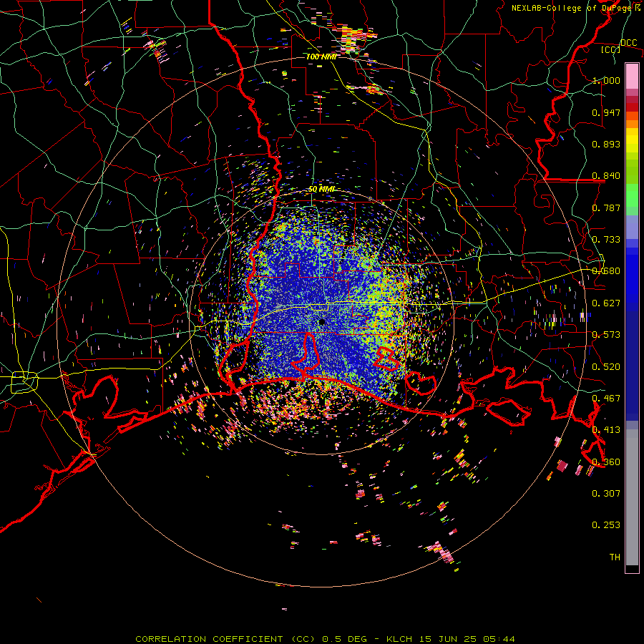Click the 0.520 color scale value
The image size is (644, 644).
(x=606, y=367)
